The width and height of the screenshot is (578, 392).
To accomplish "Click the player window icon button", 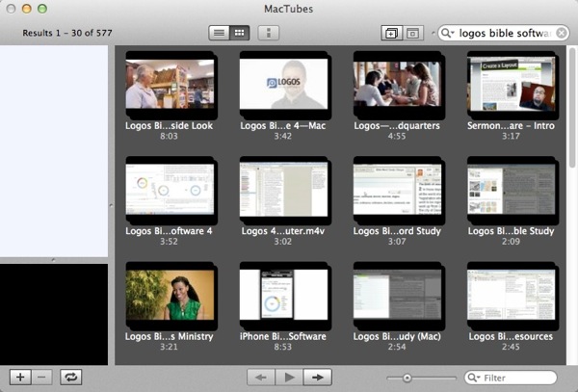I will (412, 33).
